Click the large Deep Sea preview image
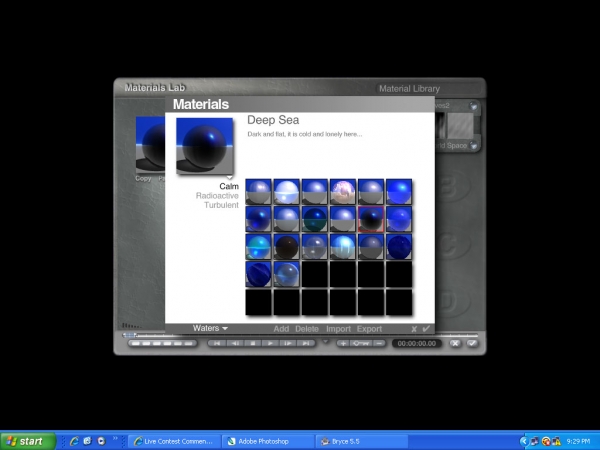Image resolution: width=600 pixels, height=450 pixels. point(205,146)
